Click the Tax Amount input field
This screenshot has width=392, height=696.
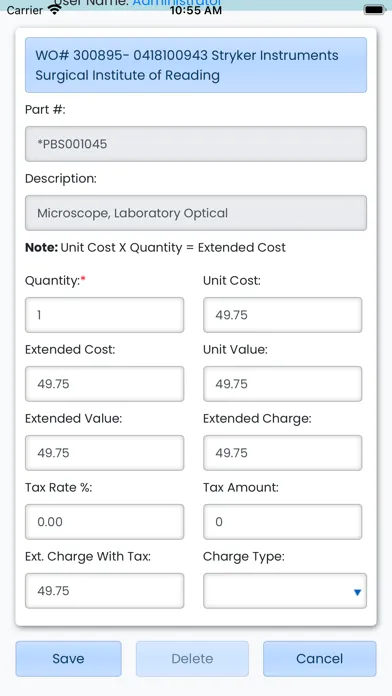click(x=282, y=522)
